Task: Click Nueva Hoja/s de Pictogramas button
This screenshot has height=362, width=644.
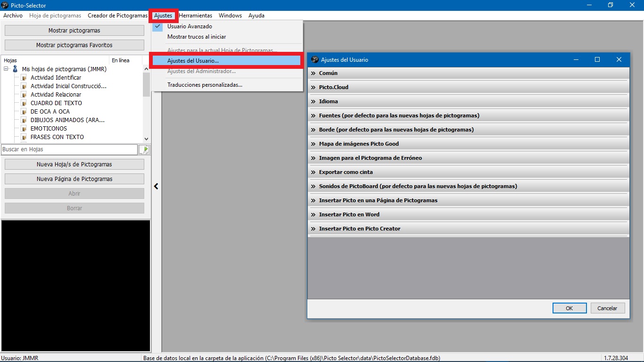Action: [74, 164]
